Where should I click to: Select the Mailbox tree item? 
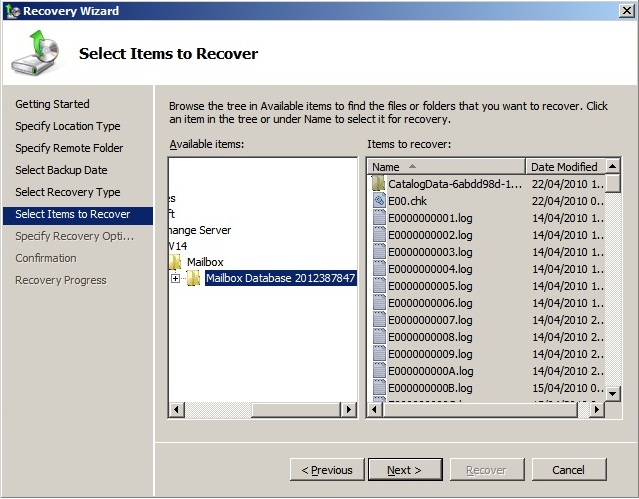point(205,262)
